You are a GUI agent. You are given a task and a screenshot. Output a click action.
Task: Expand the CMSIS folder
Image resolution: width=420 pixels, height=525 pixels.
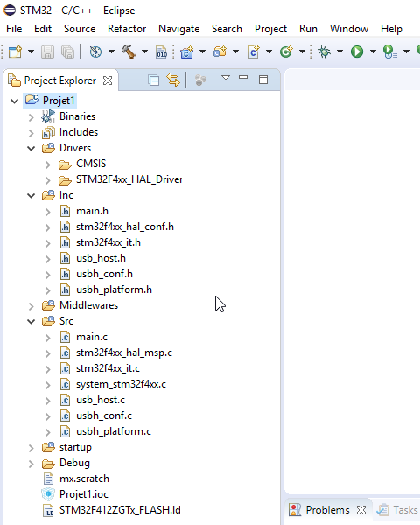point(48,164)
